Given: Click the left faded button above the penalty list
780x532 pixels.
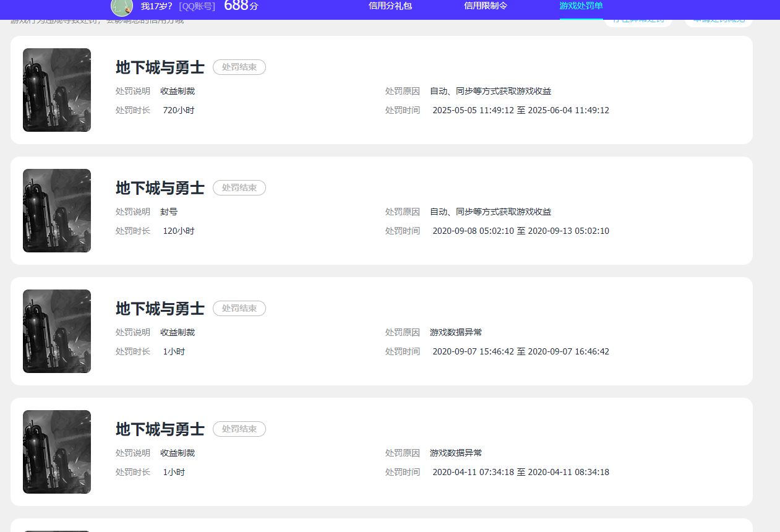Looking at the screenshot, I should pyautogui.click(x=638, y=19).
